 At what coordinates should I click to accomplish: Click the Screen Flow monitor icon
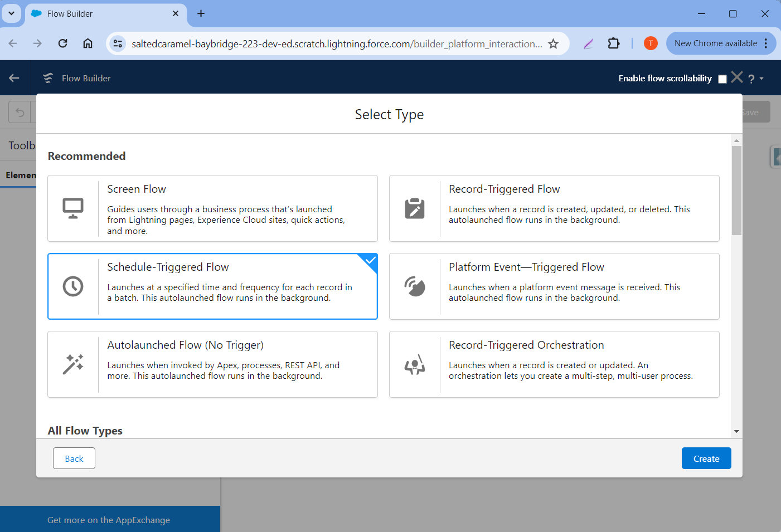click(73, 208)
